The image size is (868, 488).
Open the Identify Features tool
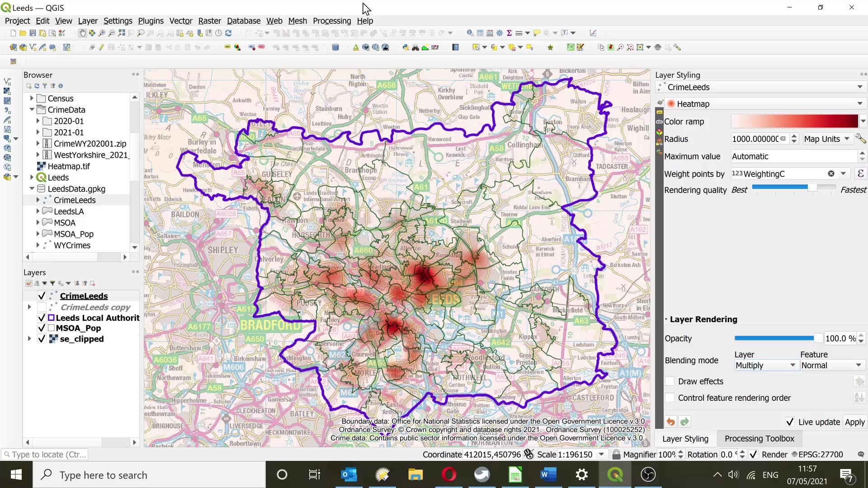471,33
